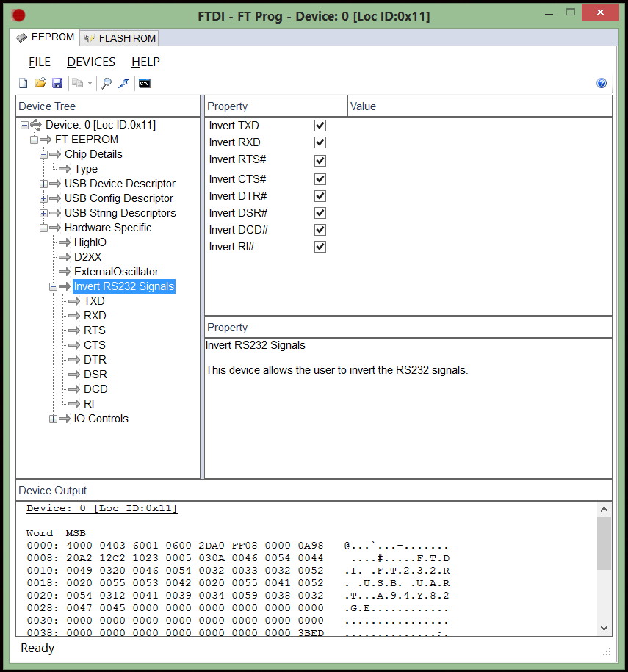This screenshot has height=672, width=628.
Task: Switch to the FLASH ROM tab
Action: [x=120, y=38]
